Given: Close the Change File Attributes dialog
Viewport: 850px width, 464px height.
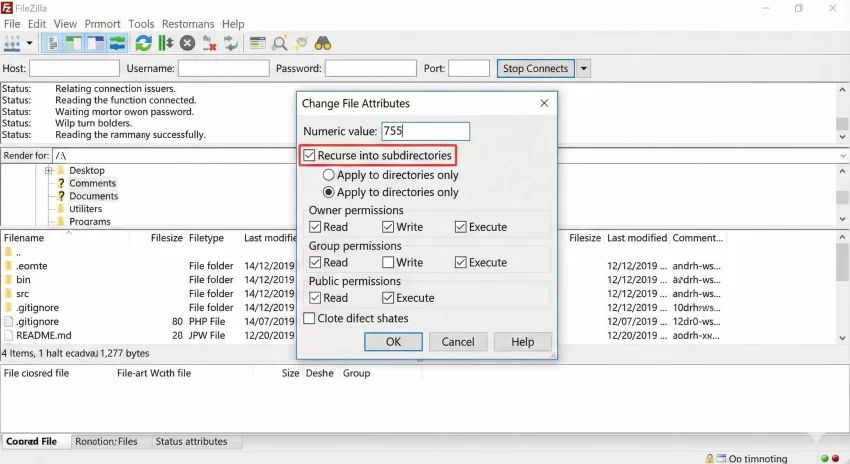Looking at the screenshot, I should 544,103.
